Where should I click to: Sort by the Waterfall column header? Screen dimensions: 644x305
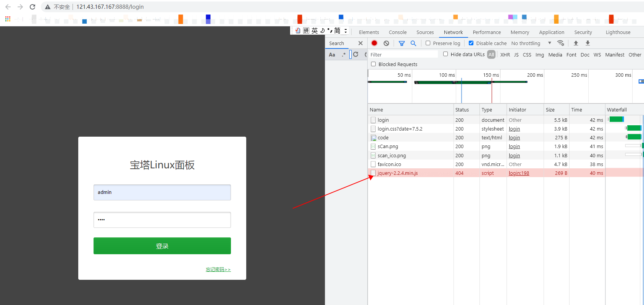(x=624, y=110)
